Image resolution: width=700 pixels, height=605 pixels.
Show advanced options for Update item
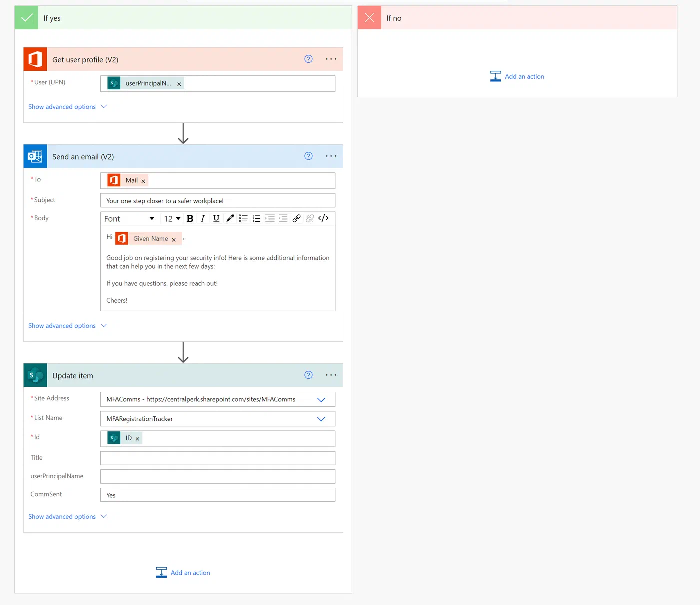68,517
